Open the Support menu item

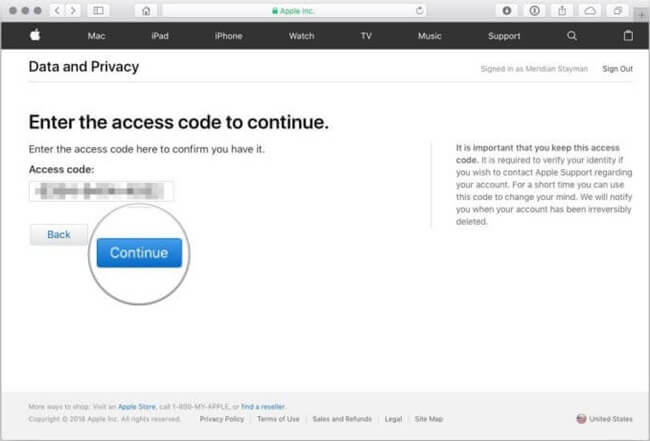pyautogui.click(x=504, y=36)
